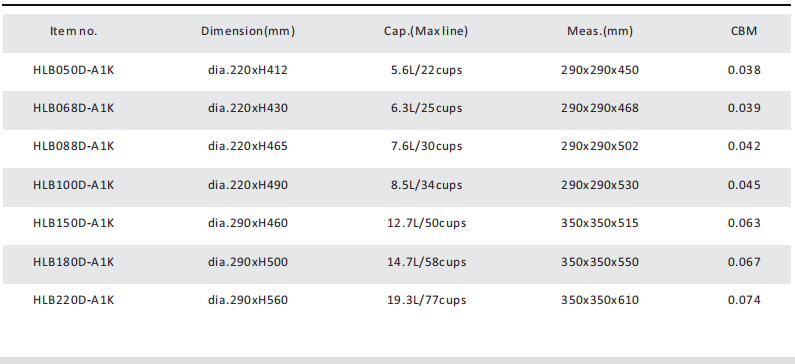795x364 pixels.
Task: Select dimension dia.290xH500 cell
Action: [x=247, y=262]
